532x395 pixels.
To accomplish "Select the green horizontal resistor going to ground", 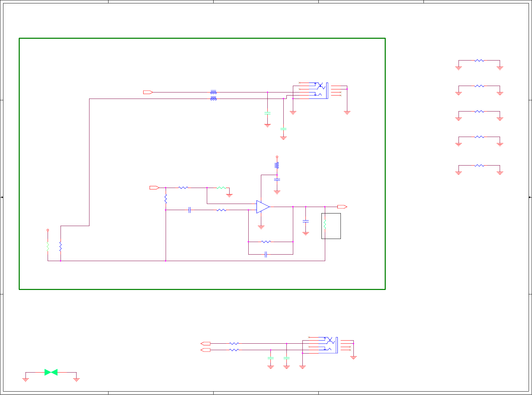I will [x=221, y=188].
